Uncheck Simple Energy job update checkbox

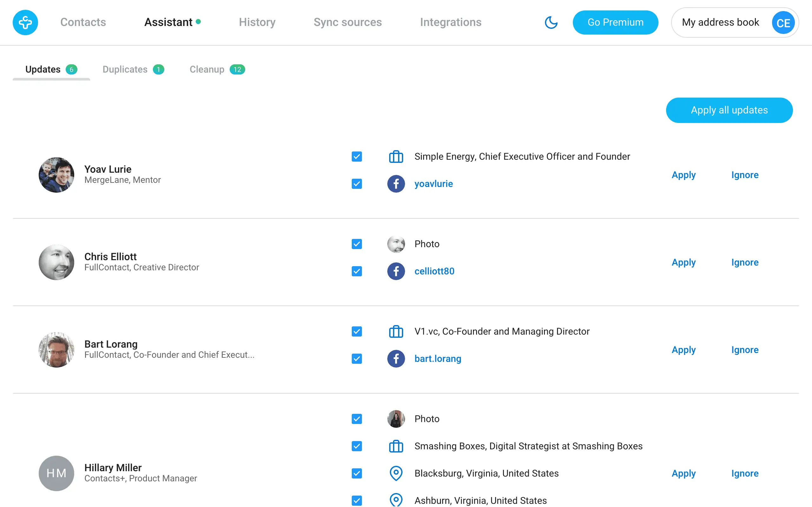tap(357, 157)
